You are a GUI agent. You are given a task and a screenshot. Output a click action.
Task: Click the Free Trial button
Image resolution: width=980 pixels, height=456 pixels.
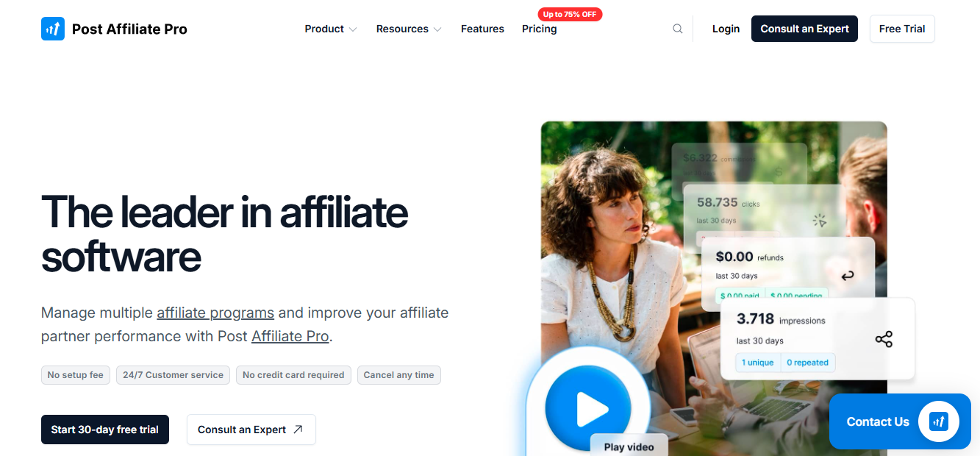[x=902, y=29]
